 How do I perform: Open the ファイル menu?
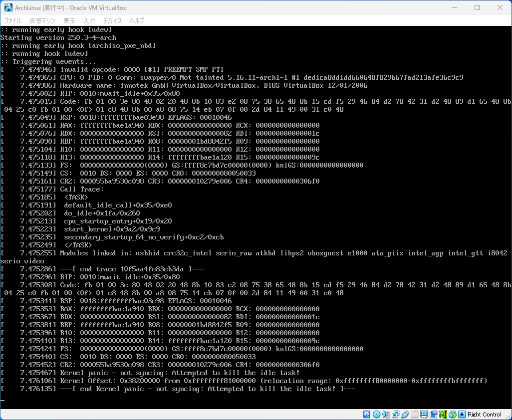(13, 20)
